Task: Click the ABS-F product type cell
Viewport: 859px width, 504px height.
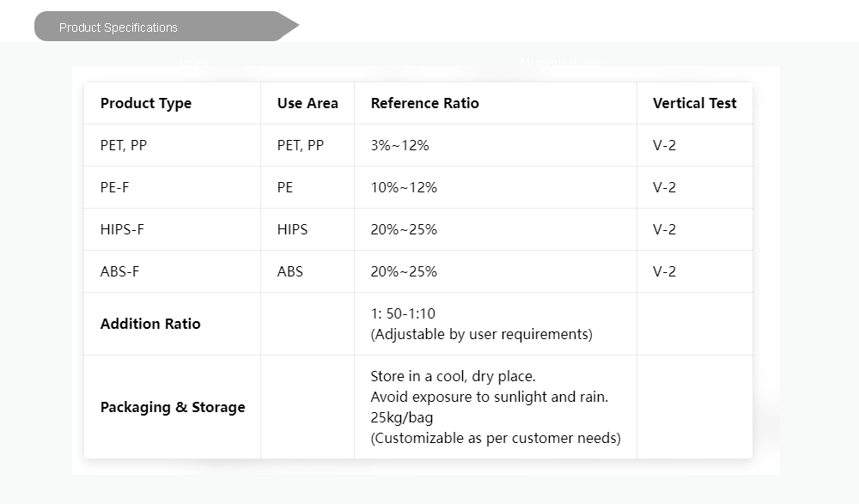Action: tap(119, 271)
